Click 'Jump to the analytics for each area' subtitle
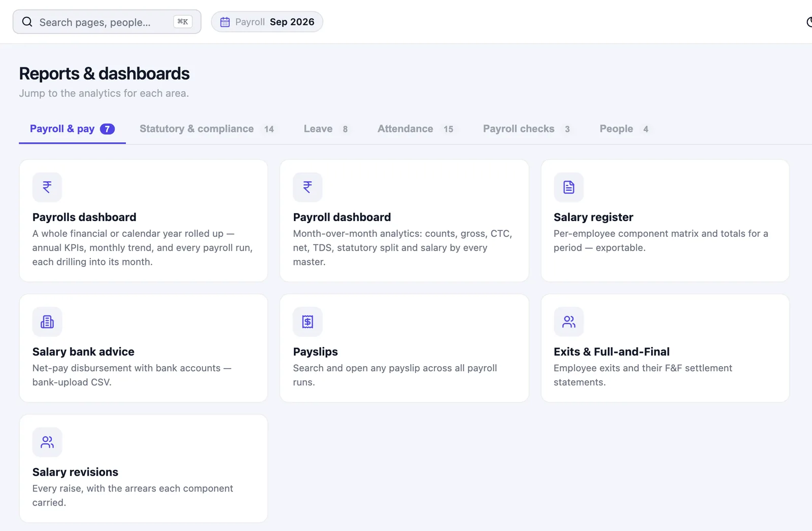Screen dimensions: 812x531 (104, 93)
